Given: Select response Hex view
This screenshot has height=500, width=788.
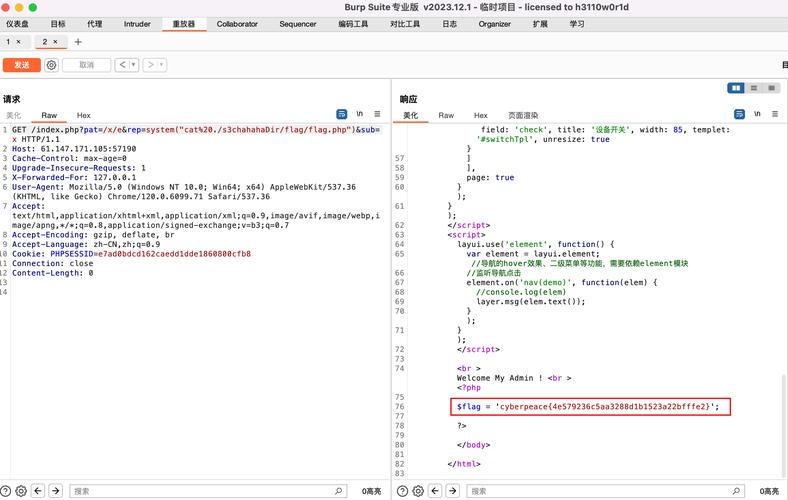Looking at the screenshot, I should pyautogui.click(x=481, y=116).
